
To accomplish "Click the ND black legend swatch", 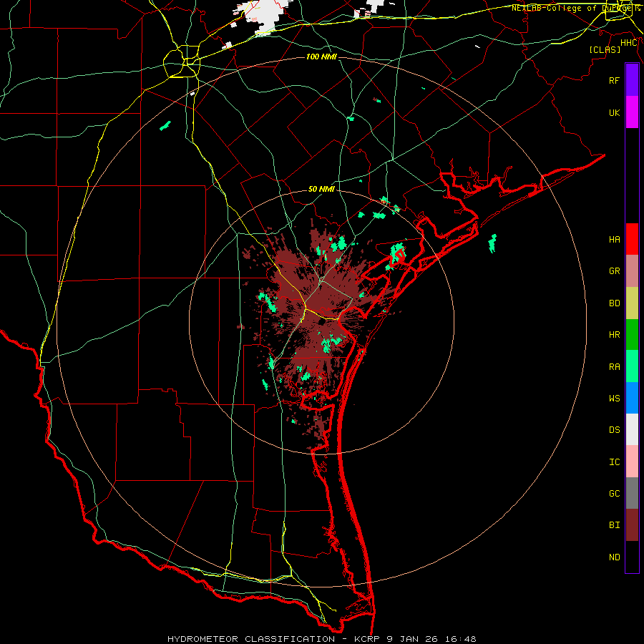I will [632, 557].
